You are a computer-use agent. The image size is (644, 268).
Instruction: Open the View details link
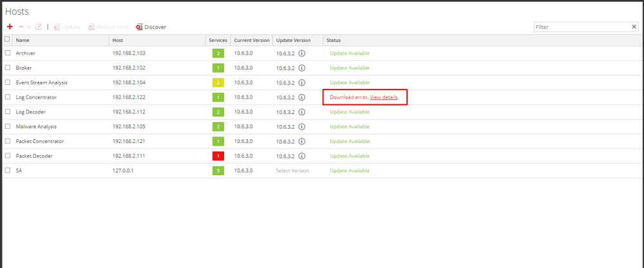click(x=384, y=97)
